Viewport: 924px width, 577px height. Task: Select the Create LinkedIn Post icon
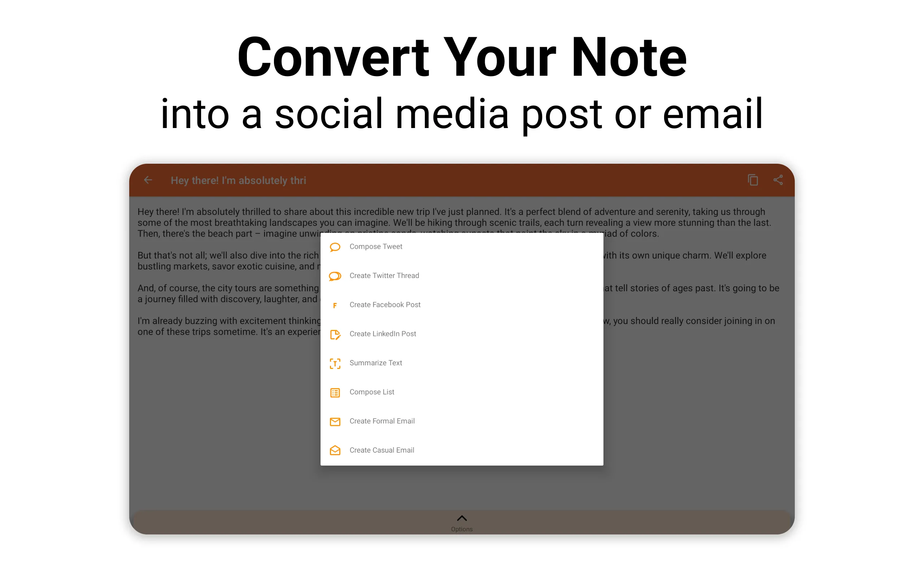(x=336, y=334)
